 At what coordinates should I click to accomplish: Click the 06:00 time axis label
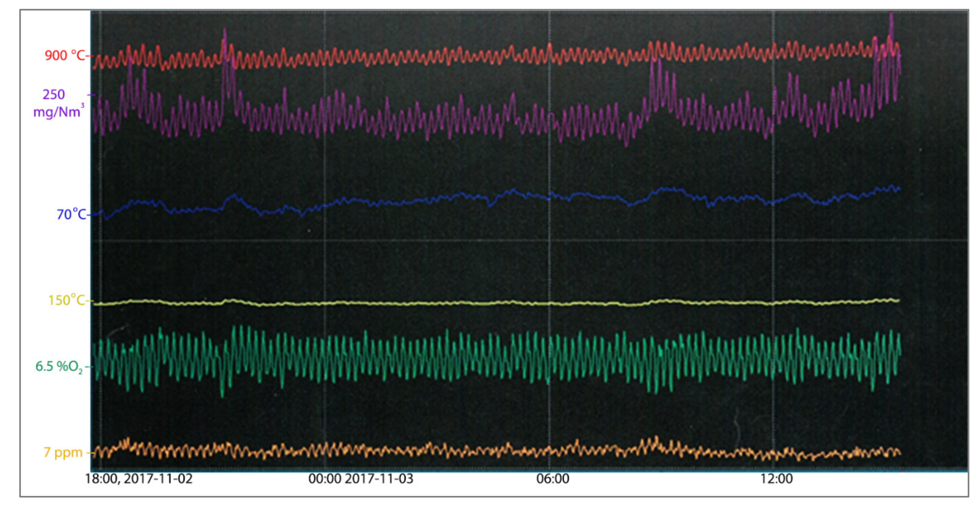(x=552, y=479)
